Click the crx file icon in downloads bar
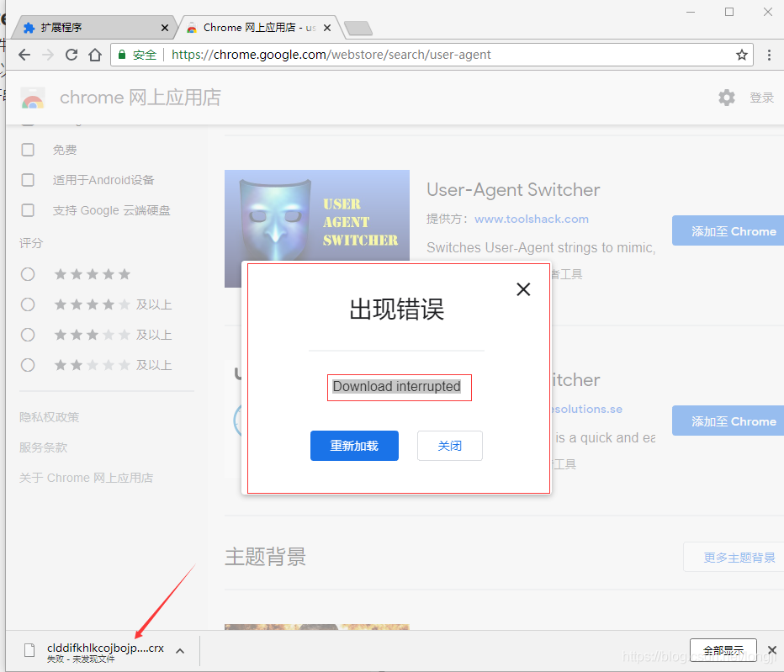Image resolution: width=784 pixels, height=672 pixels. pos(29,650)
